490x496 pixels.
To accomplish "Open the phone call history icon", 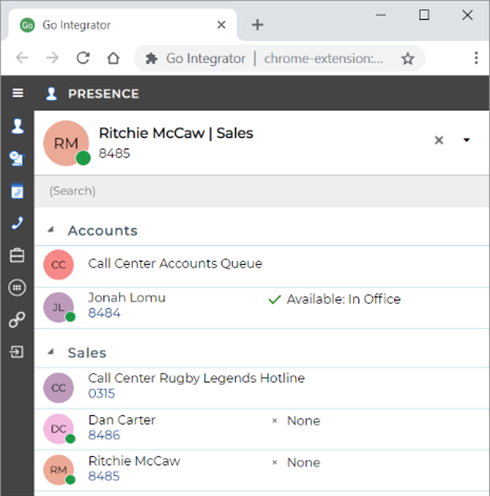I will tap(17, 223).
